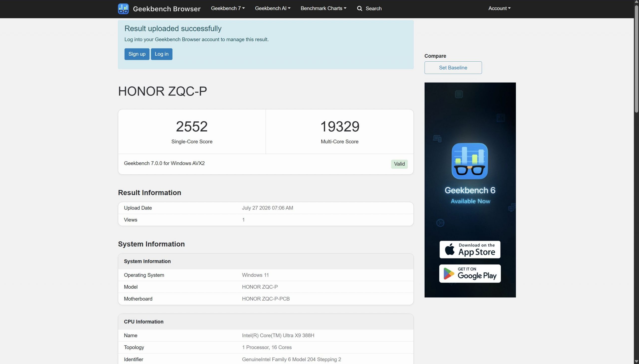The width and height of the screenshot is (639, 364).
Task: Click the single-core score 2552
Action: pyautogui.click(x=191, y=126)
